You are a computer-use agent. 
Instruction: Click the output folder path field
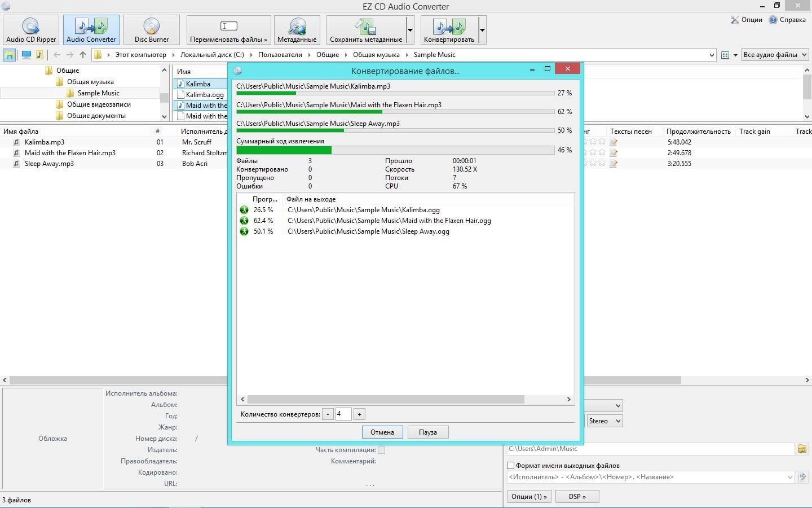pos(650,449)
